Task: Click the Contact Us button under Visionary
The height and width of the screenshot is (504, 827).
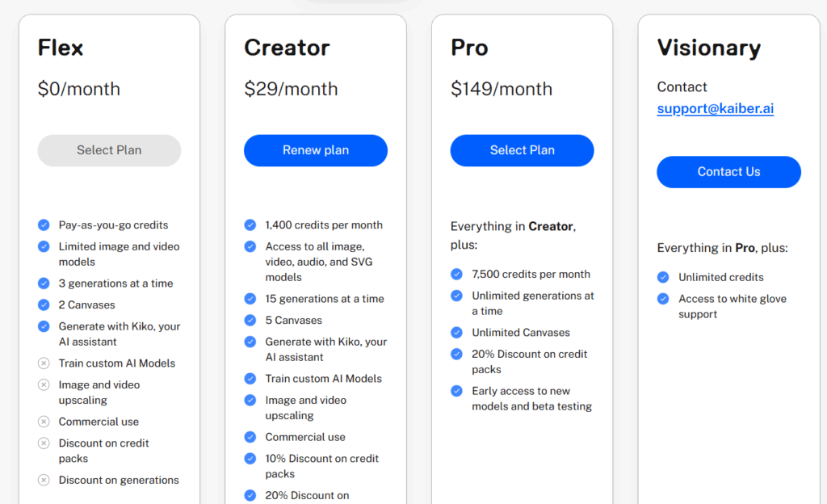Action: (x=729, y=172)
